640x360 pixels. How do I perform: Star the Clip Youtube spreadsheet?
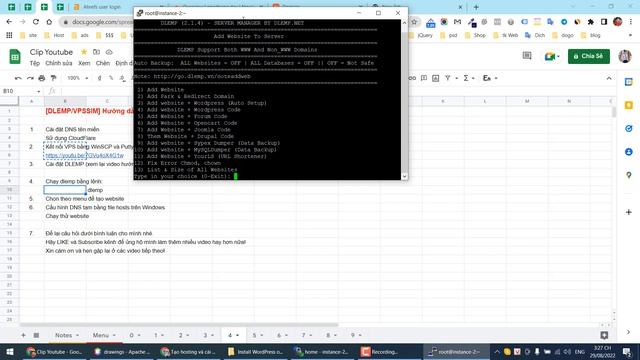tap(84, 52)
